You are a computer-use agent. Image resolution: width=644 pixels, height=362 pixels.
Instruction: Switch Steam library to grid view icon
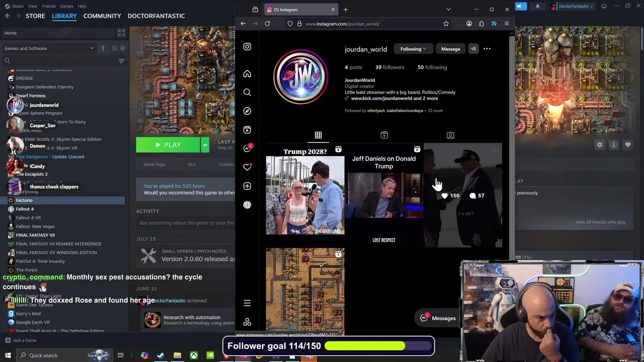121,33
